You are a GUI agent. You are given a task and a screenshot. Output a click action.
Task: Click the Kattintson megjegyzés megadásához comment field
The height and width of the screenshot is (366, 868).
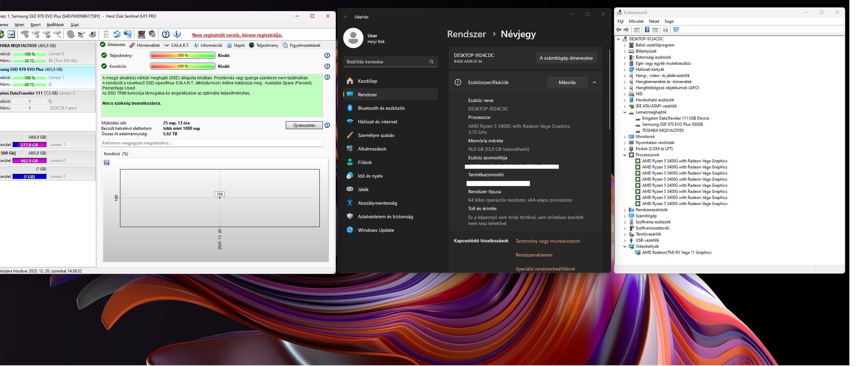click(212, 143)
